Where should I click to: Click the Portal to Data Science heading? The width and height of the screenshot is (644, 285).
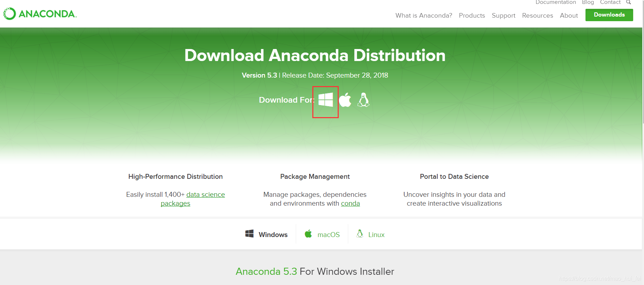(454, 176)
